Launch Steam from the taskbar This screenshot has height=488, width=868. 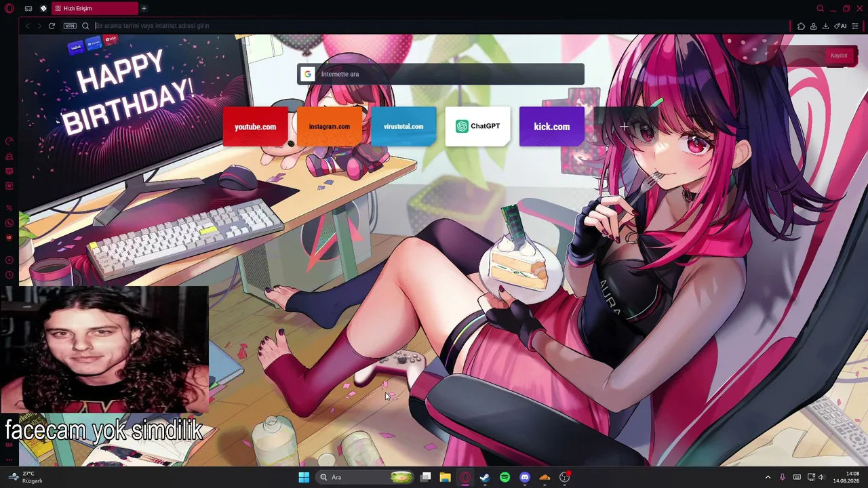click(x=485, y=477)
